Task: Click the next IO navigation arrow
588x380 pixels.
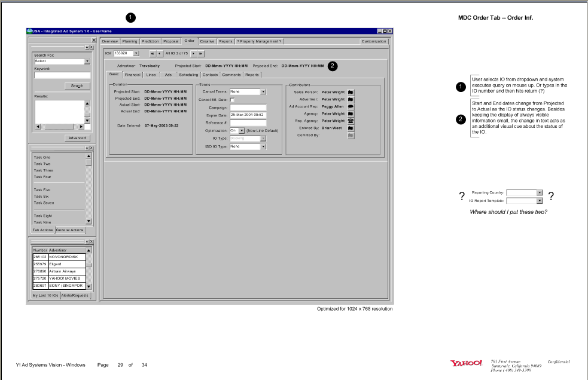Action: pos(193,54)
